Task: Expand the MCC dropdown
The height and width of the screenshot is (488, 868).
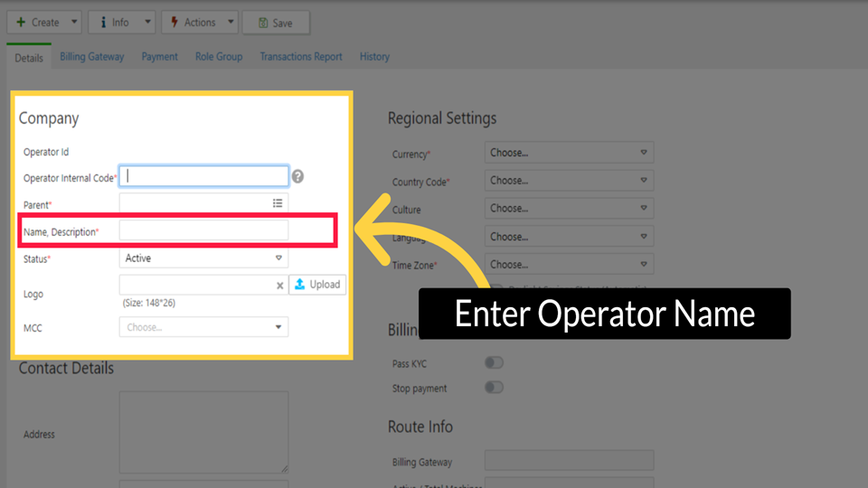Action: coord(203,327)
